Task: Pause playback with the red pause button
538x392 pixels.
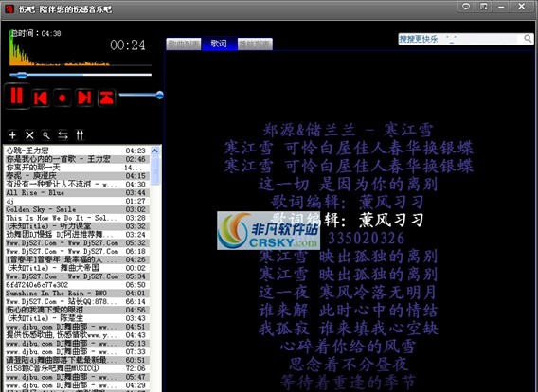Action: (16, 97)
